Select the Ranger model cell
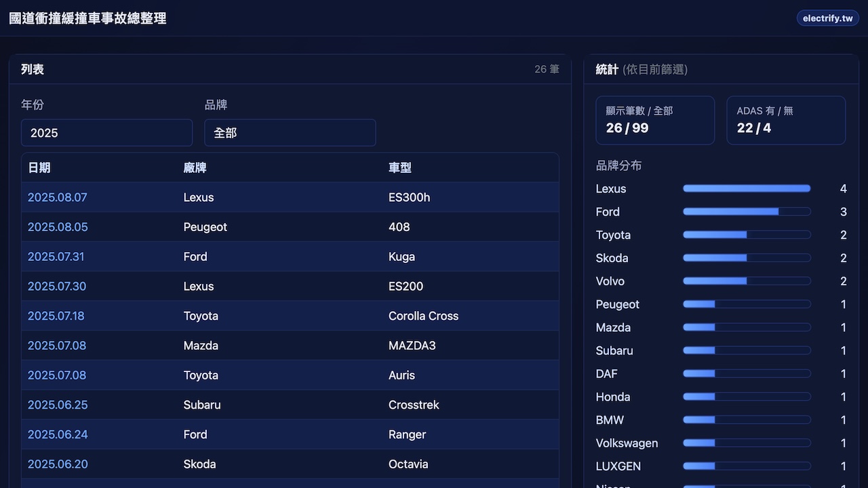Image resolution: width=868 pixels, height=488 pixels. 408,434
